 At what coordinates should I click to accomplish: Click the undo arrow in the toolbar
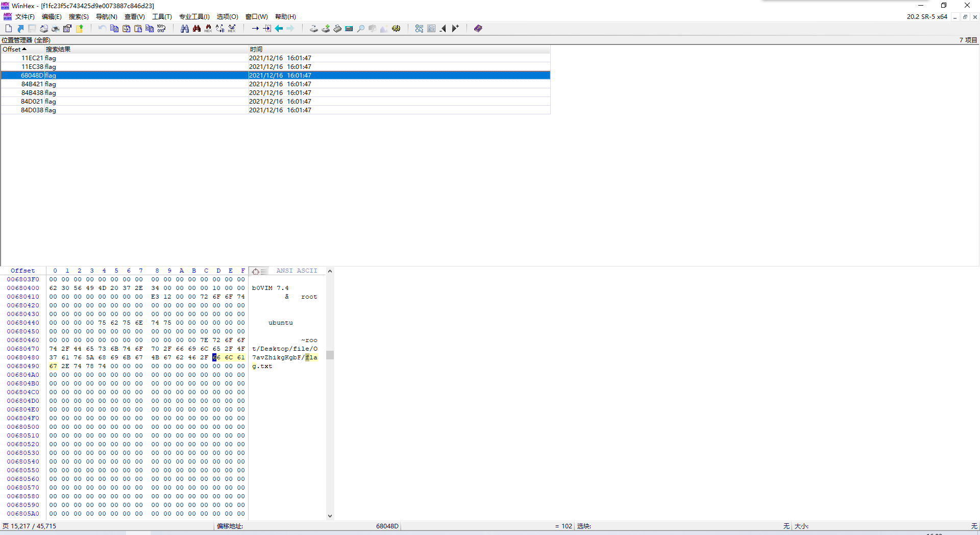102,29
